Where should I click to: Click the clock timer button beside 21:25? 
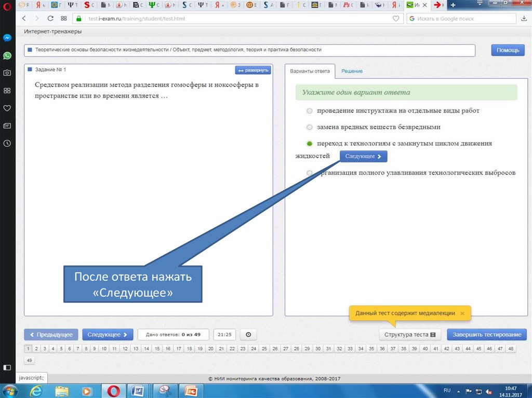pos(248,335)
